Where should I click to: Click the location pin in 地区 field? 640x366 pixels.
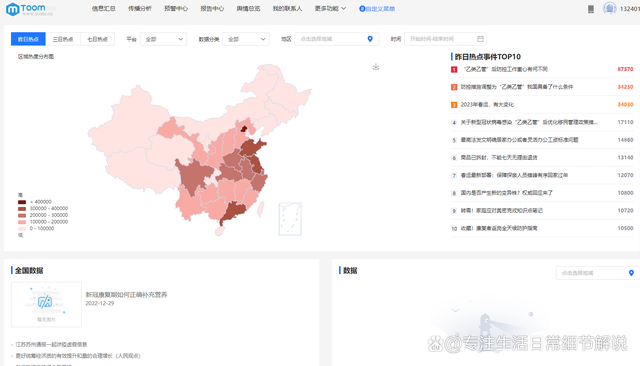click(370, 39)
